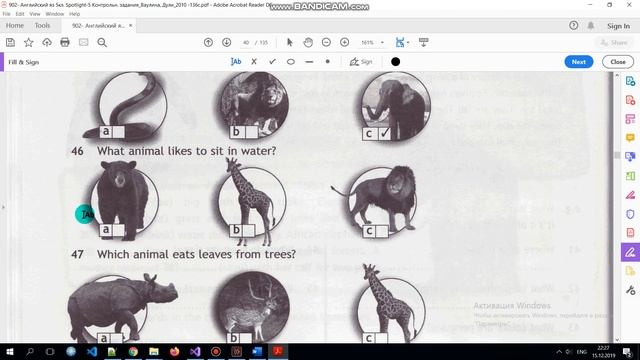
Task: Check box a for the rhinoceros
Action: (x=116, y=338)
